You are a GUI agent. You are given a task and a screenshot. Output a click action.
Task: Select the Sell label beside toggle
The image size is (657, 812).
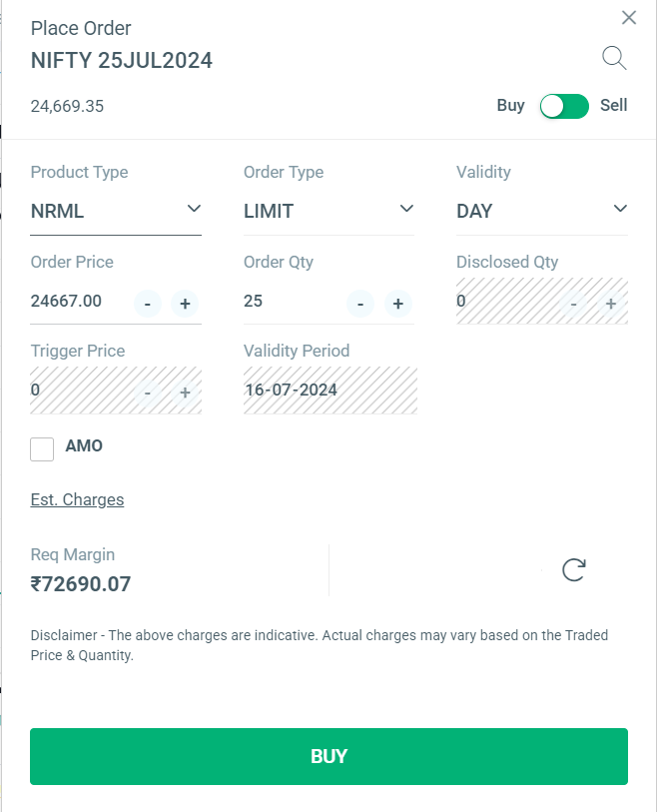click(x=614, y=105)
